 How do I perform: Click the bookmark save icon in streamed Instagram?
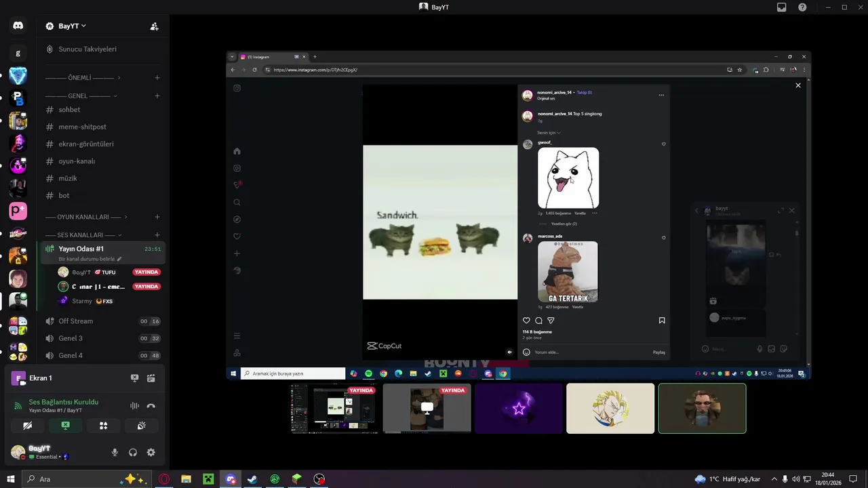[662, 321]
